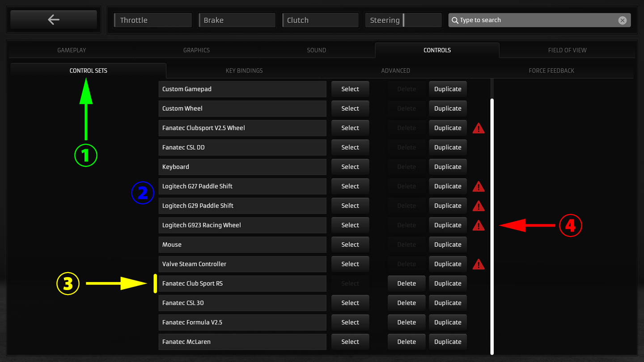The image size is (644, 362).
Task: Select the Fanatec McLaren set
Action: 350,342
